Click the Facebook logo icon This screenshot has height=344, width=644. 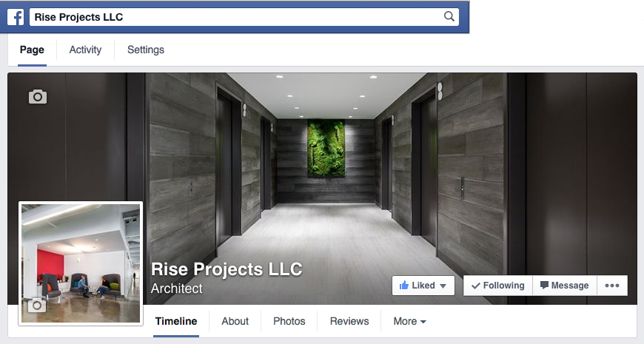(16, 17)
